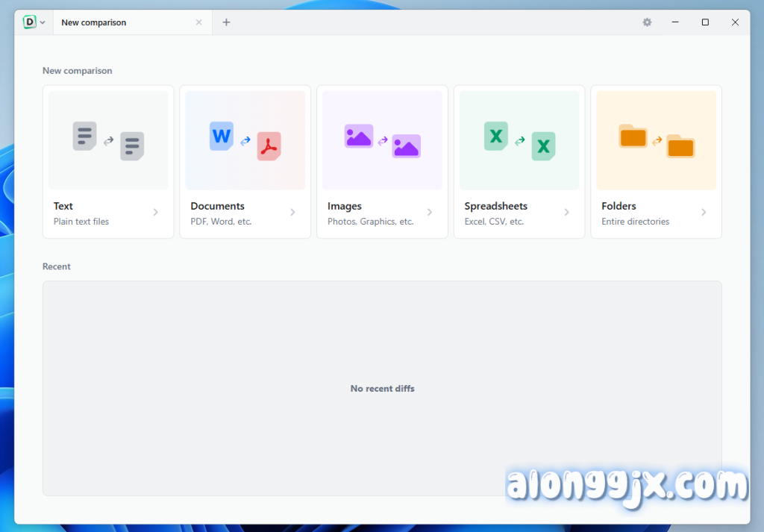
Task: Click the green Excel spreadsheets icon
Action: pos(519,140)
